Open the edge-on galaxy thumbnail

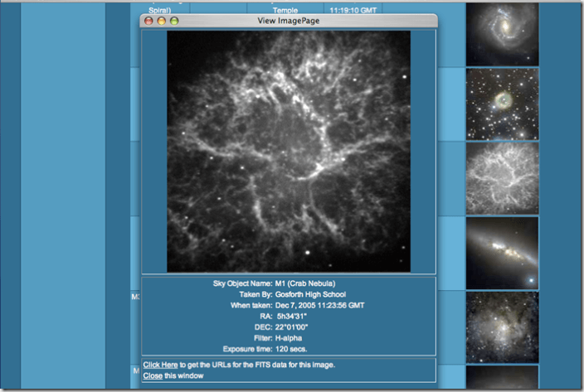(x=502, y=252)
